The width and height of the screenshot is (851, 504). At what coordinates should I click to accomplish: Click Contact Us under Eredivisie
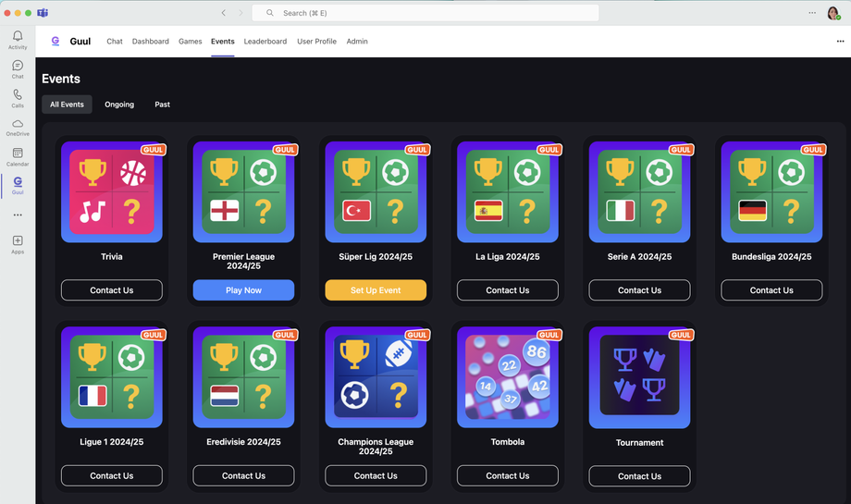243,475
